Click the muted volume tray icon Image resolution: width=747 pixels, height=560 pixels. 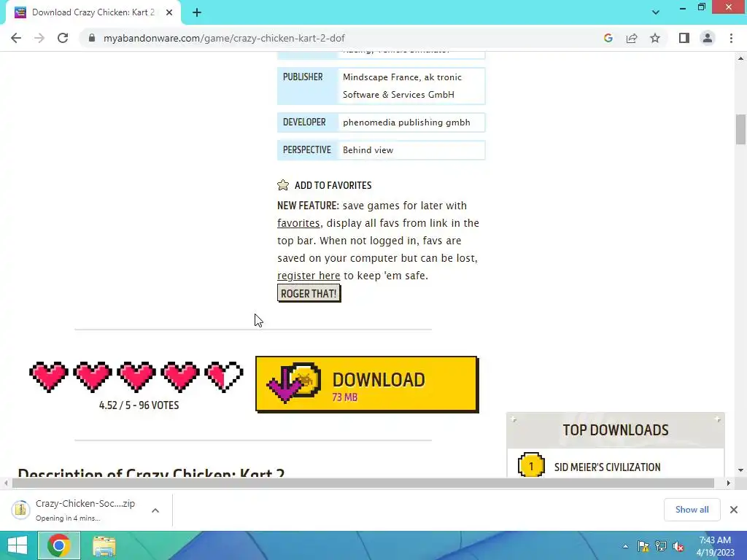tap(678, 546)
